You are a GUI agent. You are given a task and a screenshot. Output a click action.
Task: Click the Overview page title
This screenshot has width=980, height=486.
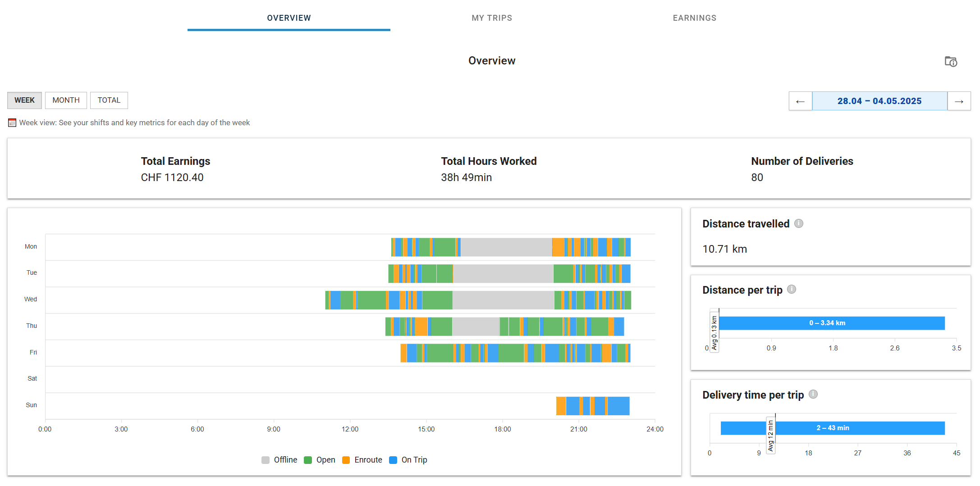click(492, 61)
